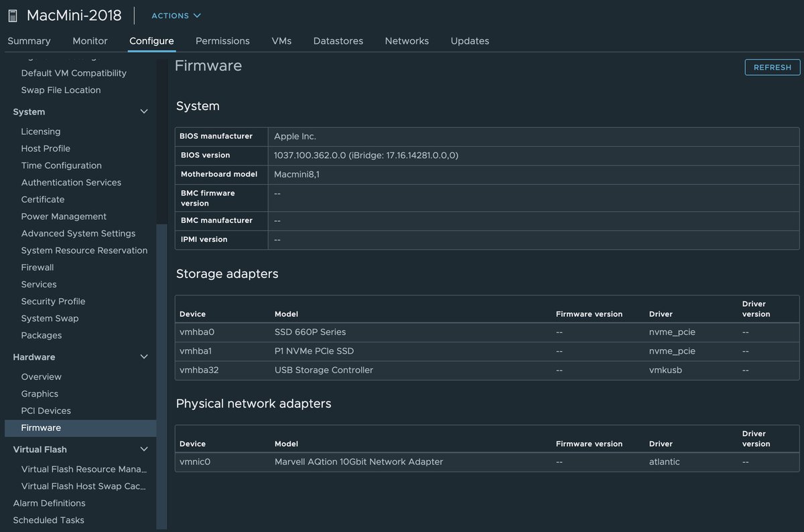
Task: Click the sidebar vertical scrollbar thumb
Action: pyautogui.click(x=161, y=375)
